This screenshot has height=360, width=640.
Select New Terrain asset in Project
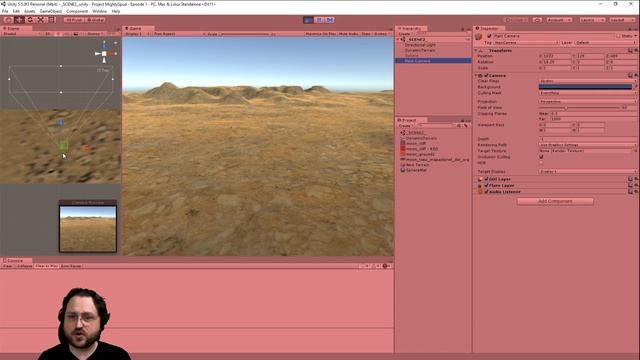[418, 165]
